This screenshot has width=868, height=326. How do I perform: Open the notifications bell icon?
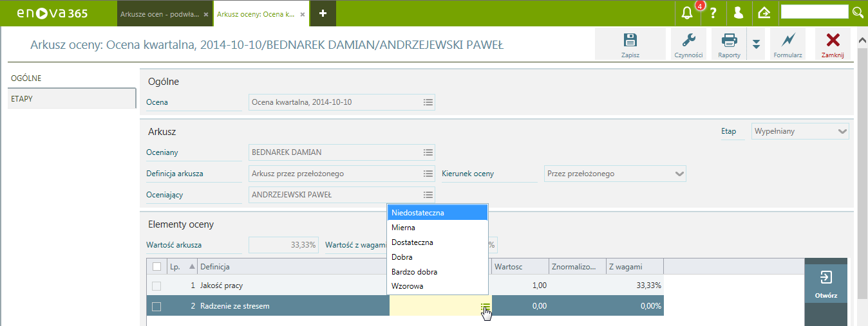point(688,13)
